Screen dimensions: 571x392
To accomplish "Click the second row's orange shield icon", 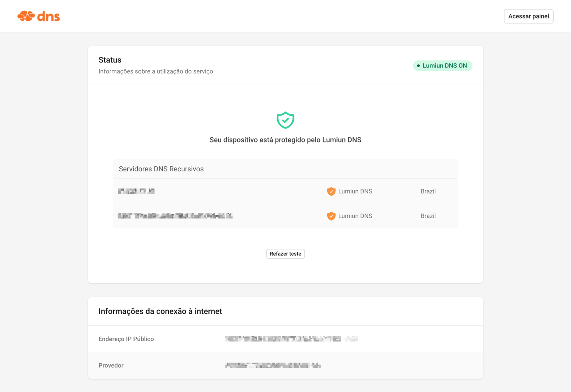I will 331,216.
